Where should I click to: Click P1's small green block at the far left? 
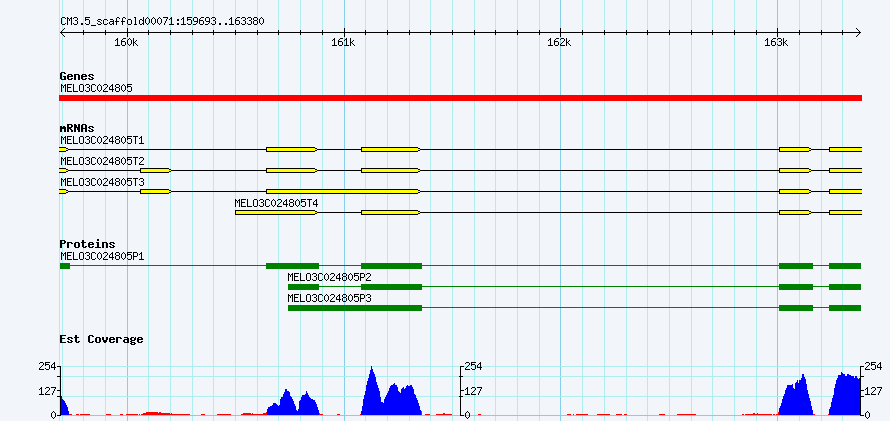click(65, 266)
